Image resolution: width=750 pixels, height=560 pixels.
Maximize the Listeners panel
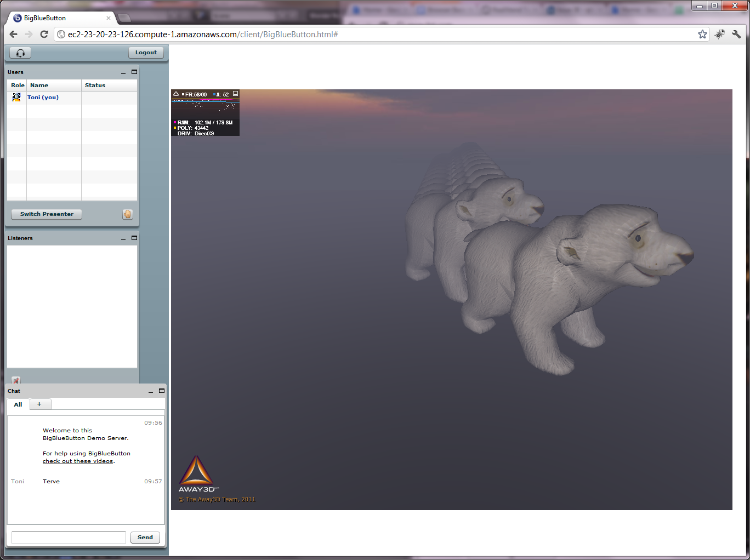[134, 238]
